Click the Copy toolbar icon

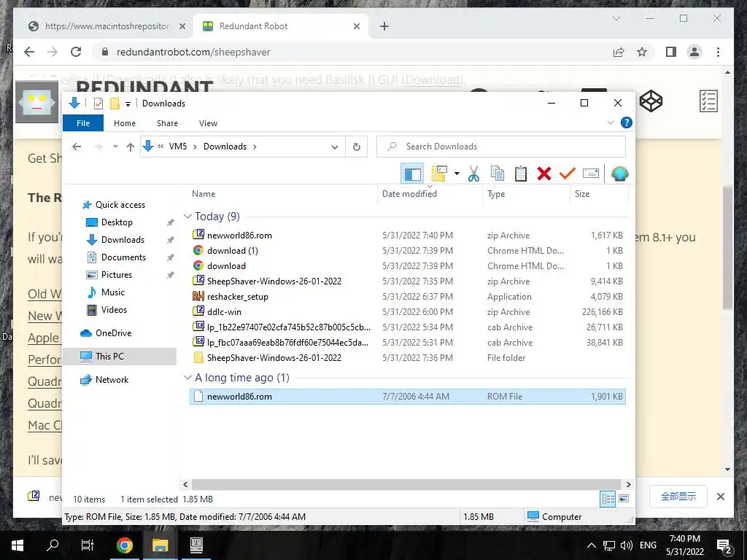(498, 174)
